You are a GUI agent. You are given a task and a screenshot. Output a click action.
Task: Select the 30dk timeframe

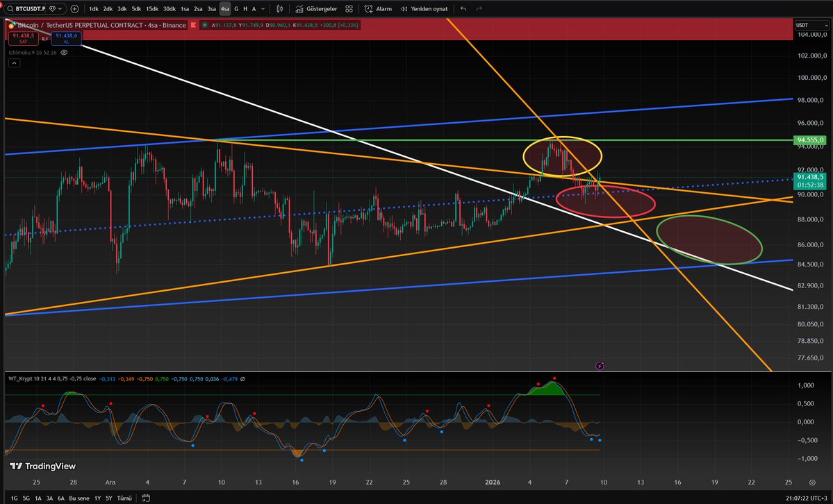170,9
